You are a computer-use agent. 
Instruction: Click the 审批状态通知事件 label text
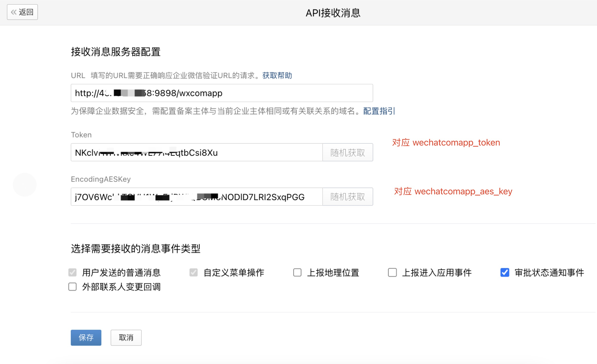[x=549, y=273]
